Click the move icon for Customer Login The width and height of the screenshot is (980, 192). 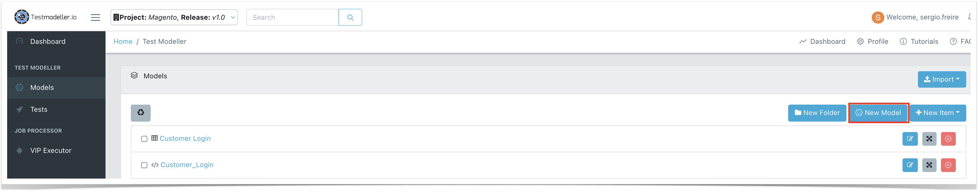[929, 139]
